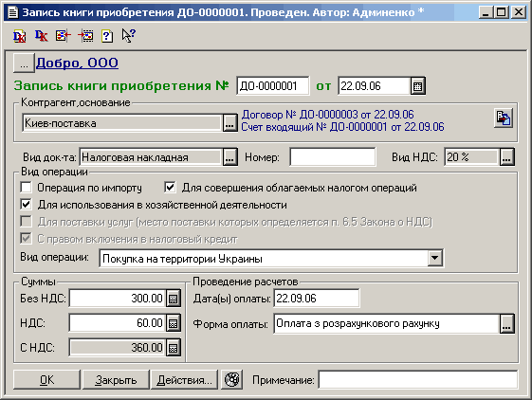Screen dimensions: 532x400
Task: Click the empty Номер input field
Action: point(333,156)
